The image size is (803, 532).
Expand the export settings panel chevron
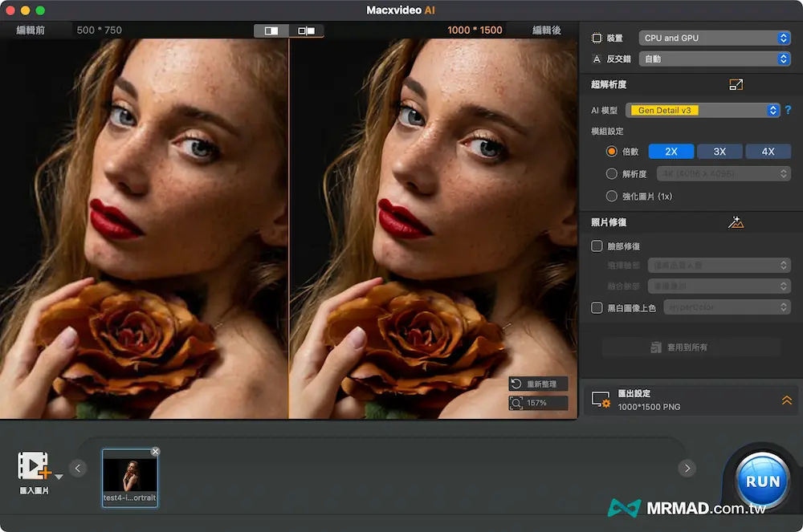point(787,400)
